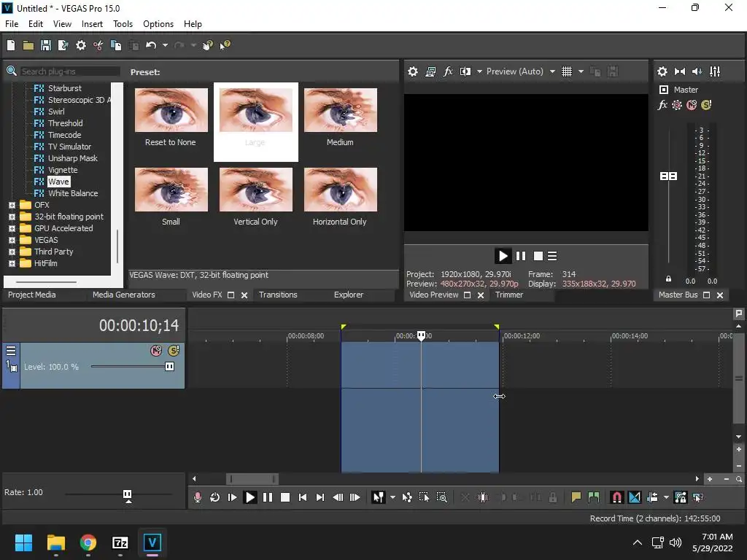This screenshot has height=560, width=747.
Task: Select the Starburst effect in the plug-in list
Action: [65, 88]
